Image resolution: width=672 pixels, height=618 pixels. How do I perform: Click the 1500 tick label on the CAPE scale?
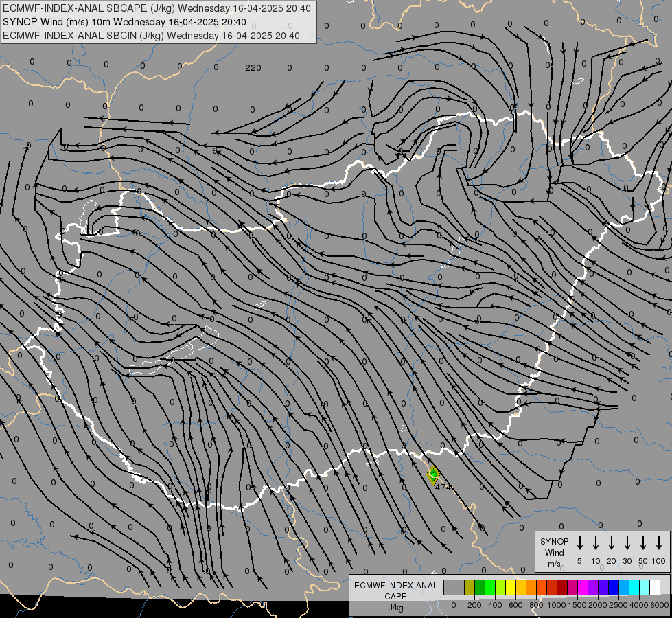[577, 605]
